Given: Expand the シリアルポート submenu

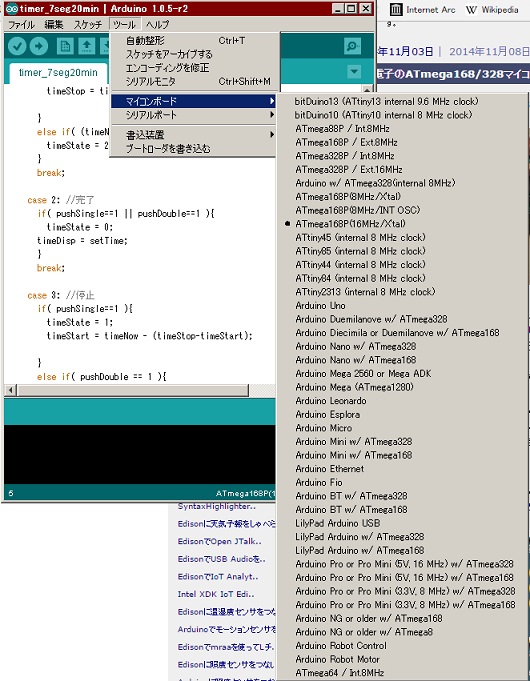Looking at the screenshot, I should tap(193, 115).
